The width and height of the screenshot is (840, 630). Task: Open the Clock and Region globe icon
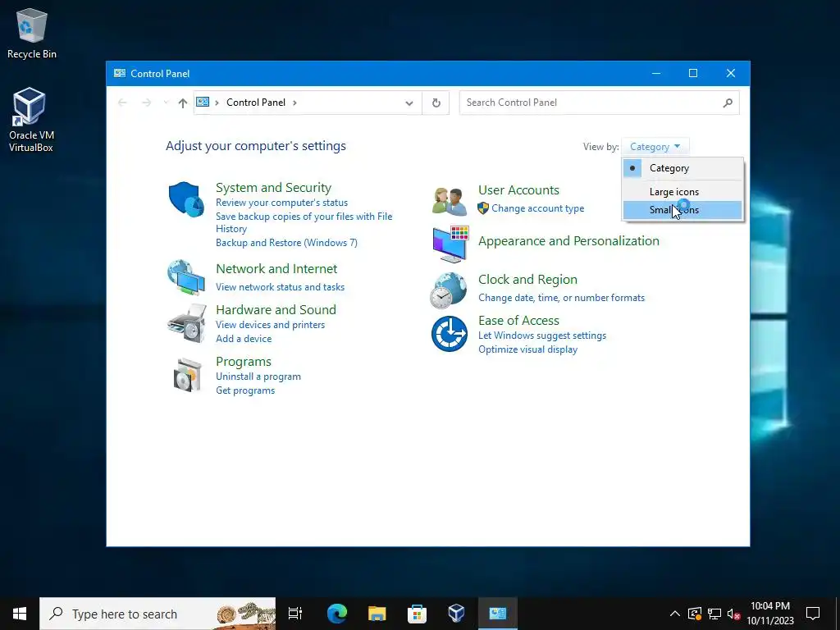tap(449, 290)
